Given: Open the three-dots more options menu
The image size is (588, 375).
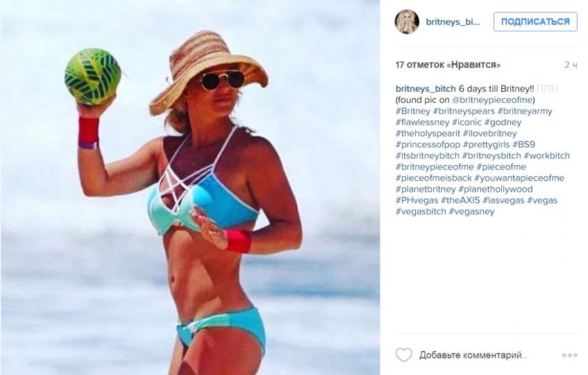Looking at the screenshot, I should [569, 355].
